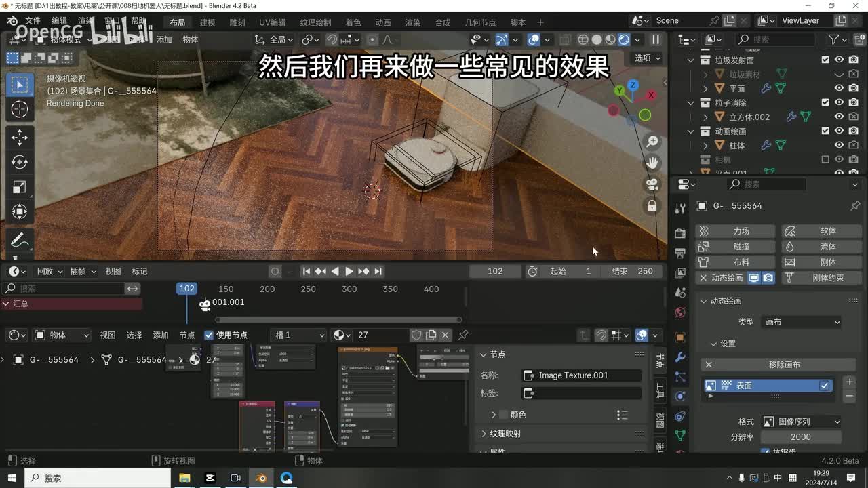Open the Physics properties tab
Viewport: 868px width, 488px height.
pos(680,396)
